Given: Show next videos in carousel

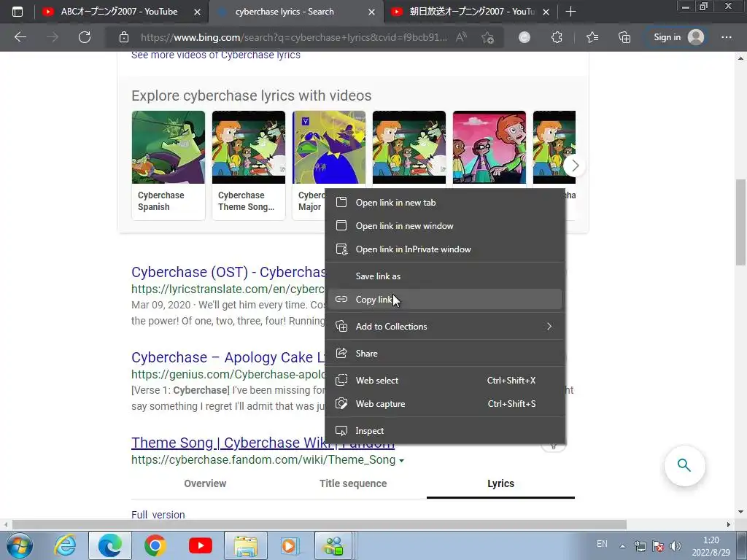Looking at the screenshot, I should coord(575,166).
